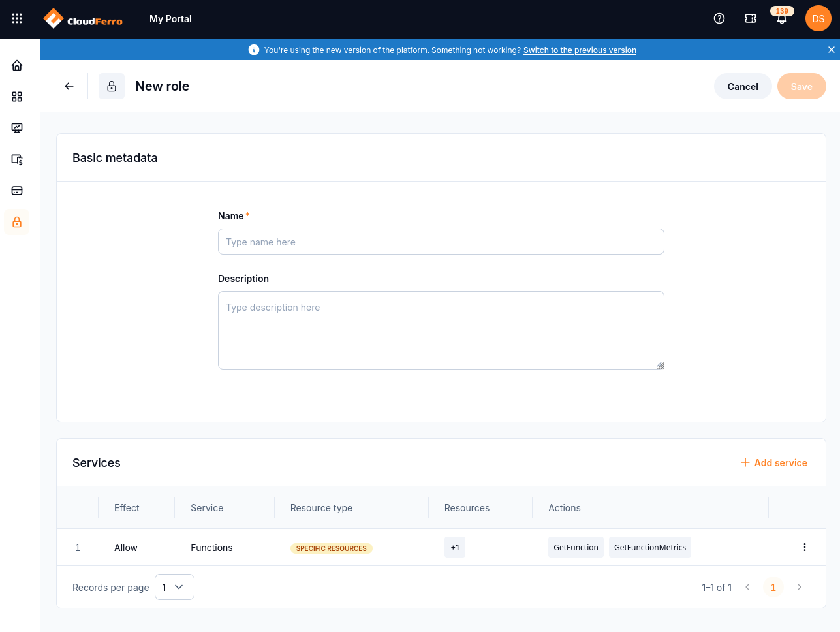Image resolution: width=840 pixels, height=632 pixels.
Task: Click the +1 resources badge
Action: pyautogui.click(x=455, y=547)
